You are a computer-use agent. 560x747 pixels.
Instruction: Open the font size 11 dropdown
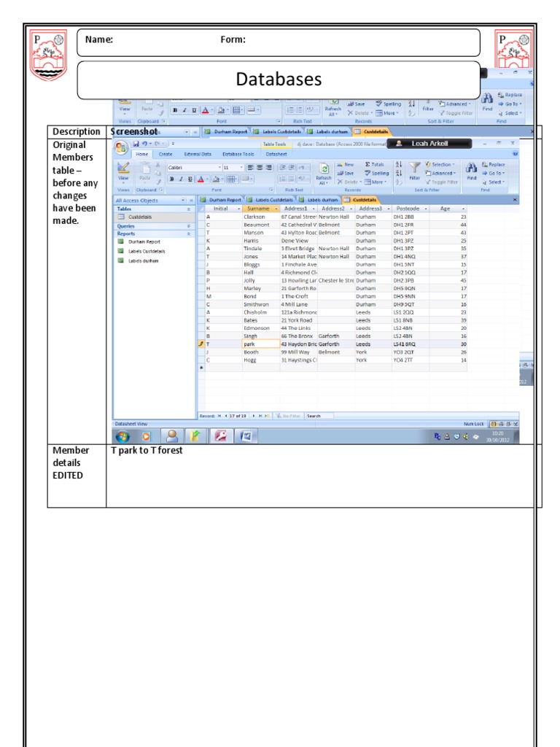pyautogui.click(x=241, y=168)
